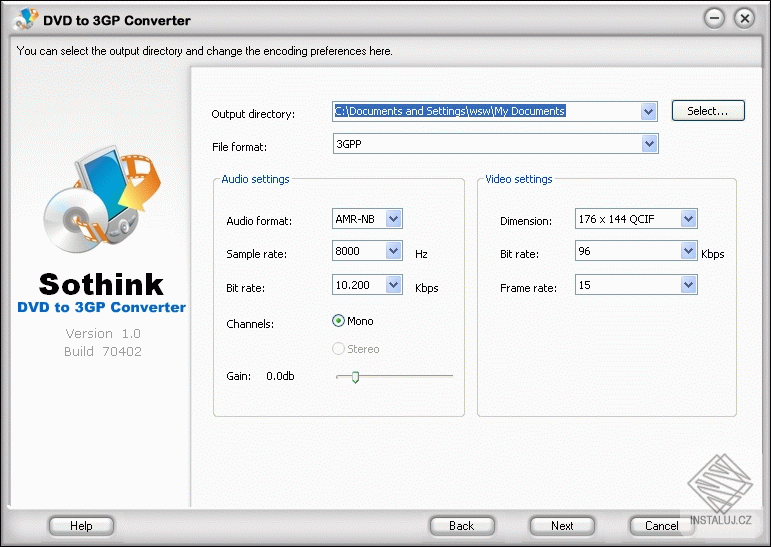The image size is (771, 547).
Task: Go Back to the previous step
Action: pos(462,526)
